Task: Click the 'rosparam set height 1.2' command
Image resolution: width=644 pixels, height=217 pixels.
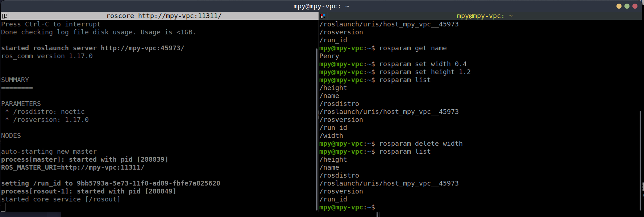Action: coord(425,72)
